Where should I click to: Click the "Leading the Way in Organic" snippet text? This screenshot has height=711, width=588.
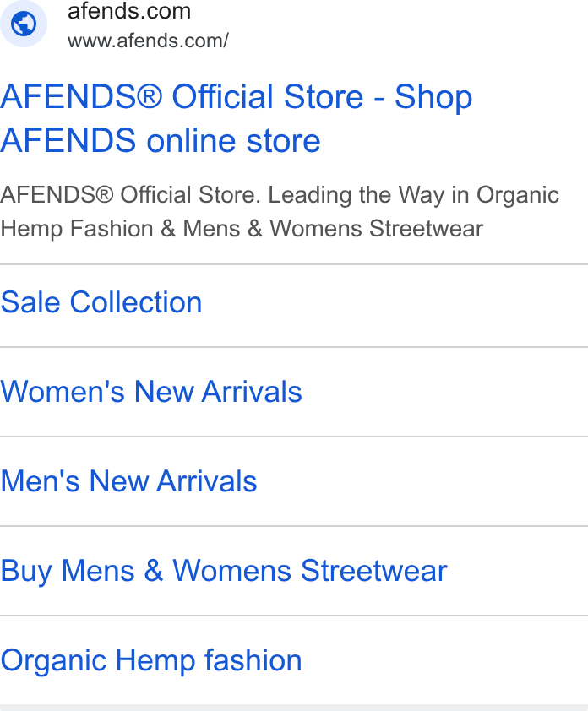coord(413,195)
